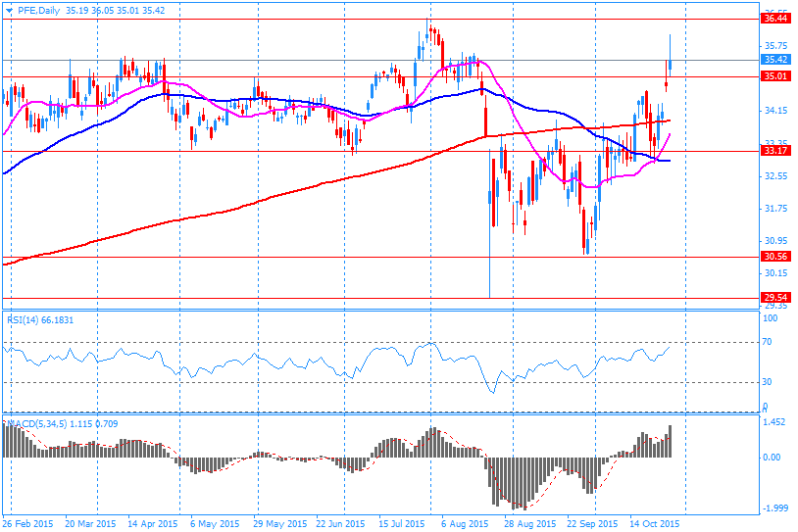Click the MACD -1.999 scale label

773,508
